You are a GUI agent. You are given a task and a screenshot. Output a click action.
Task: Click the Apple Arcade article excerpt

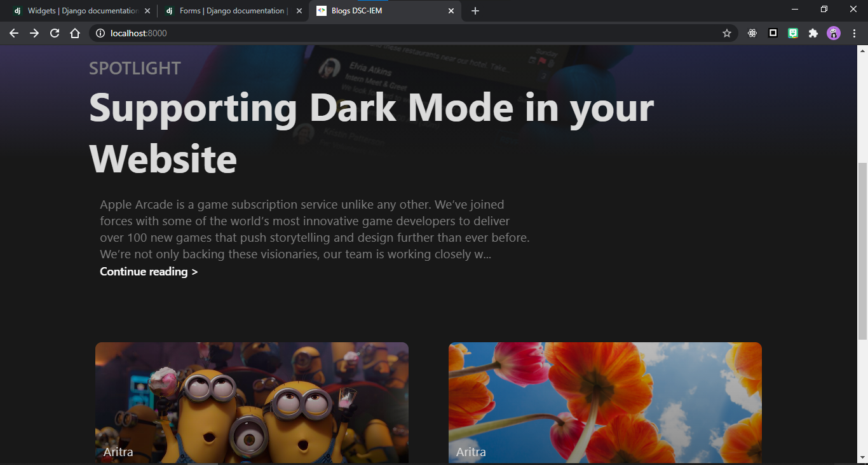tap(315, 230)
